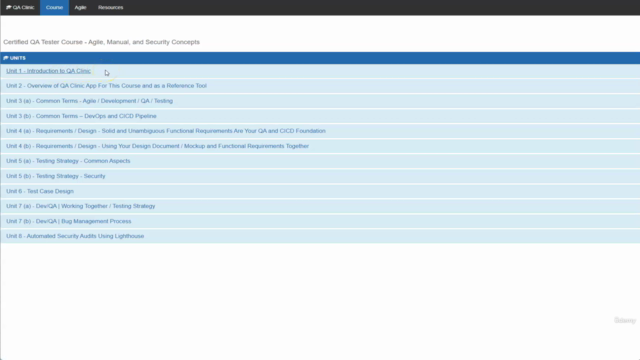This screenshot has width=640, height=360.
Task: Open Unit 7 (a) Dev/QA Working Together
Action: point(81,206)
